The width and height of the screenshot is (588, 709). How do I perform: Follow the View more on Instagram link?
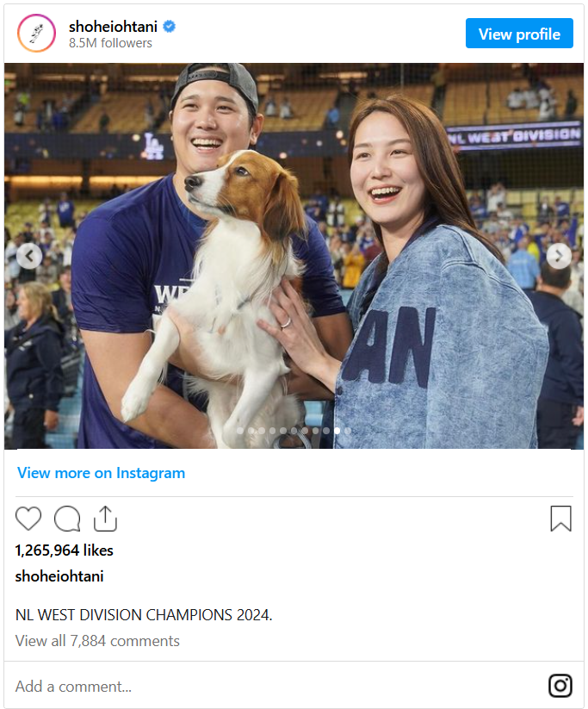pyautogui.click(x=101, y=473)
